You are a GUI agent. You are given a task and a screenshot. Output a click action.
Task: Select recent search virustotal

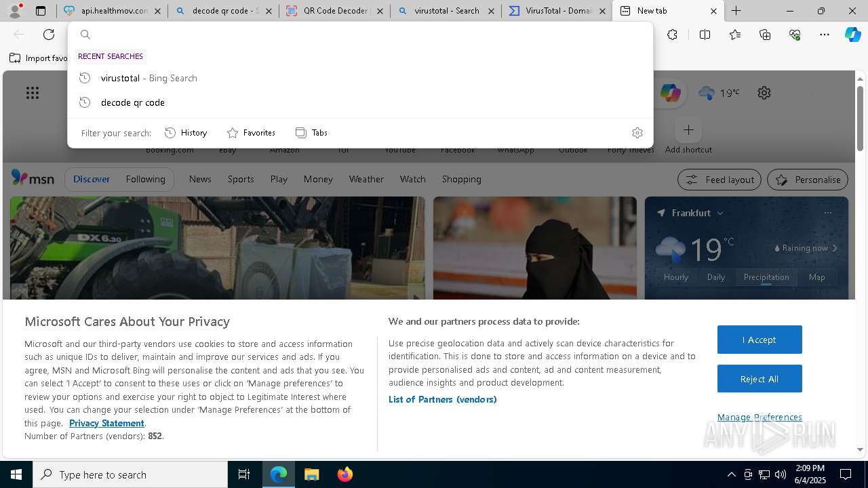click(x=360, y=78)
